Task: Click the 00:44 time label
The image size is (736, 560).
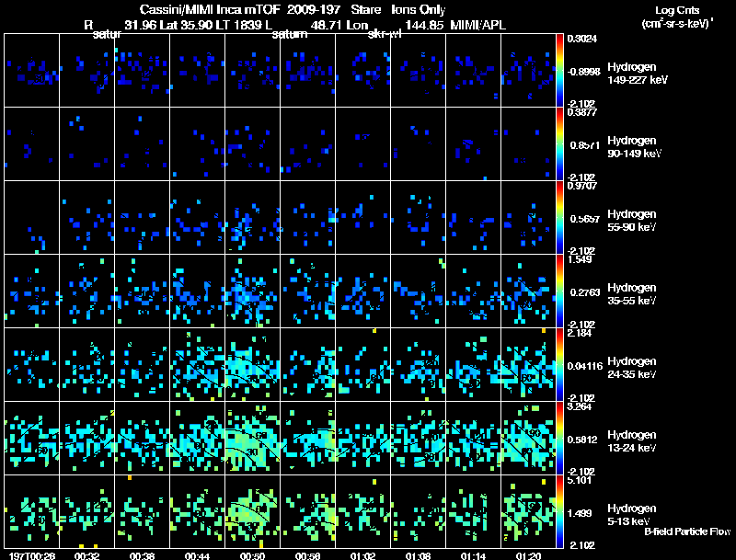Action: coord(197,555)
